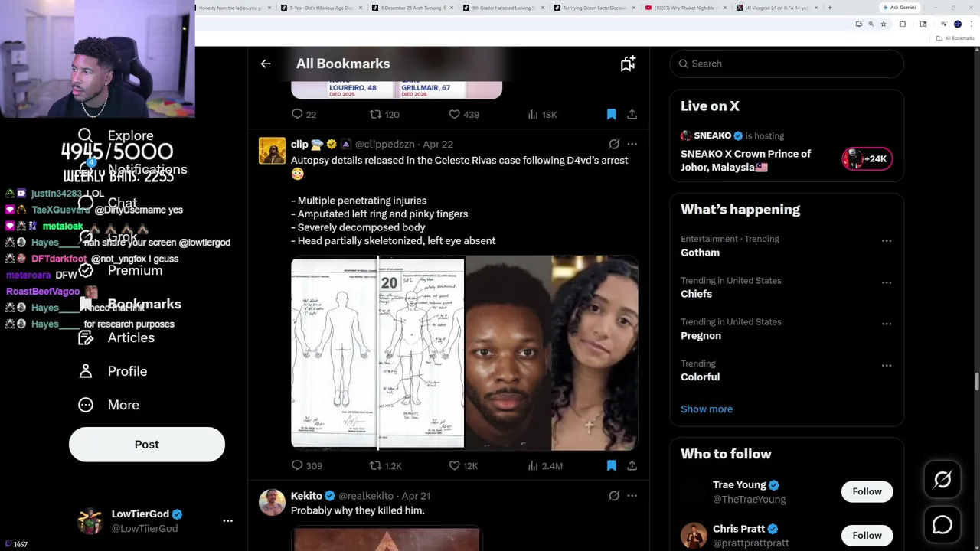The height and width of the screenshot is (551, 980).
Task: Switch to the Terrifying Ocean Facts tab
Action: 593,8
